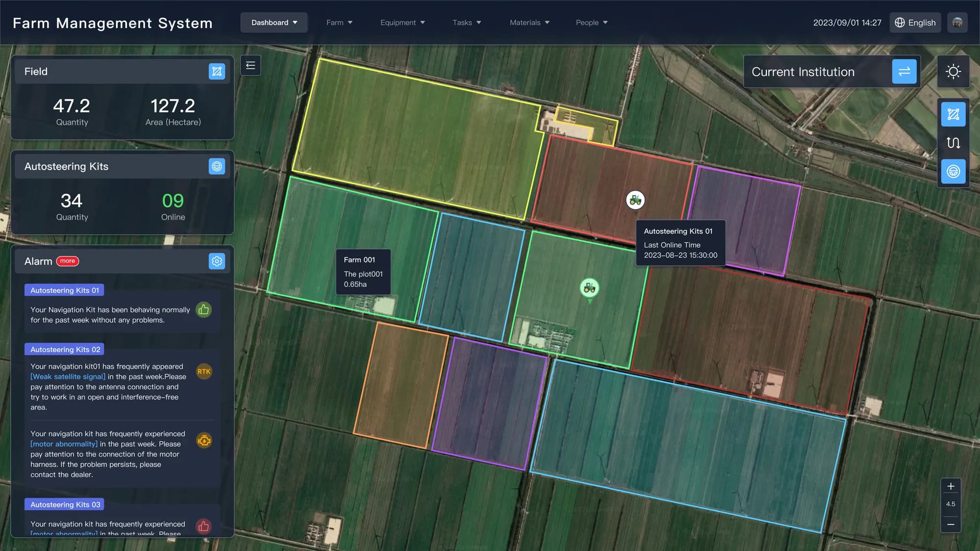Click the motor abnormality engine icon
Viewport: 980px width, 551px height.
[x=204, y=440]
